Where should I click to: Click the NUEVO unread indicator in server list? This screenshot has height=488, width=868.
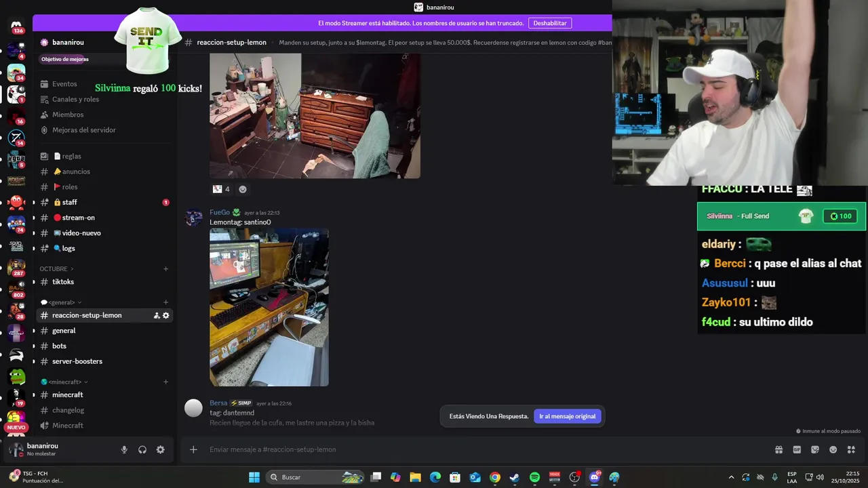coord(16,428)
